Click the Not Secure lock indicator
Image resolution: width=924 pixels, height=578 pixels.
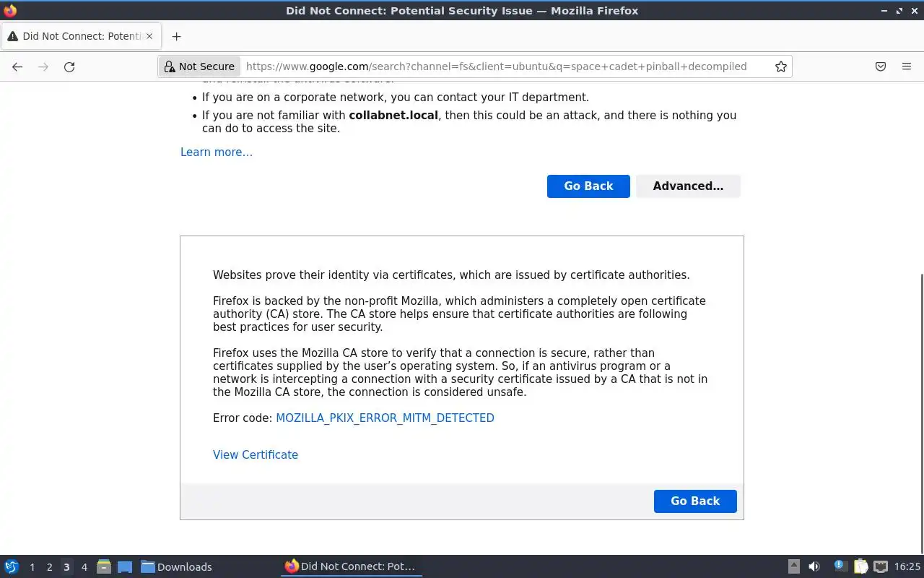tap(199, 66)
